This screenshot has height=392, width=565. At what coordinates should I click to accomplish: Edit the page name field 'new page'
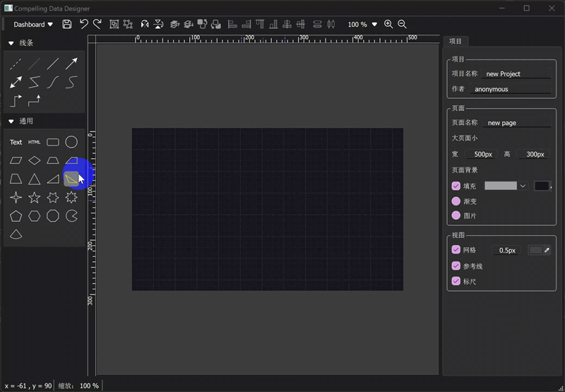point(517,122)
